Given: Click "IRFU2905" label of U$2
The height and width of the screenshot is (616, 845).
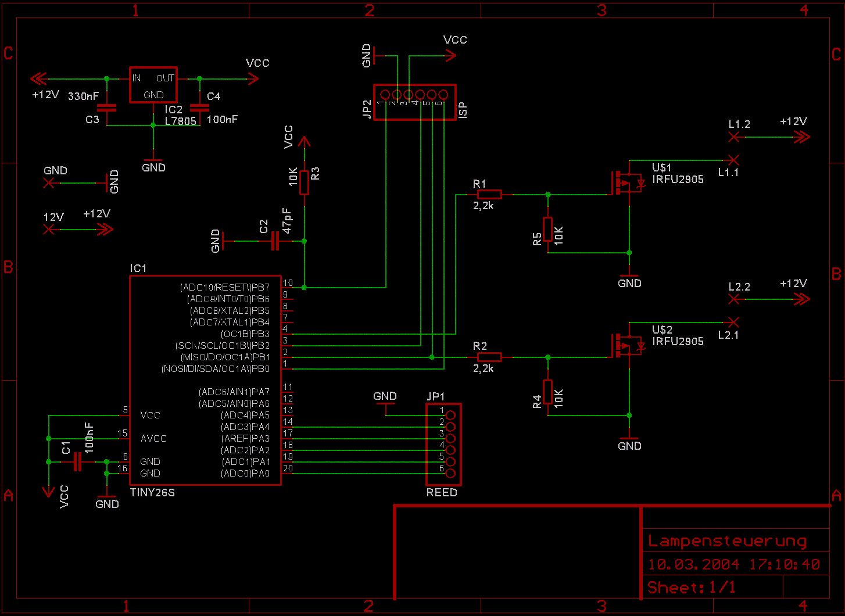Looking at the screenshot, I should point(678,342).
